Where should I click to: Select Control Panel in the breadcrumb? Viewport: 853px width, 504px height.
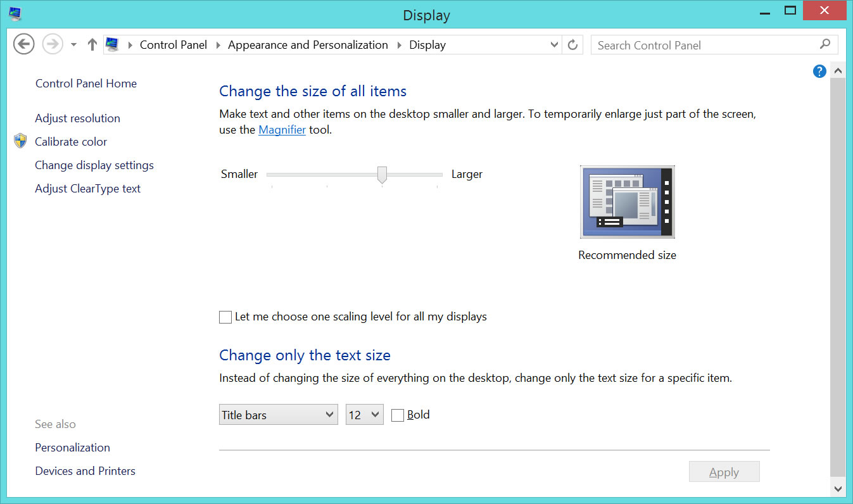pyautogui.click(x=174, y=45)
